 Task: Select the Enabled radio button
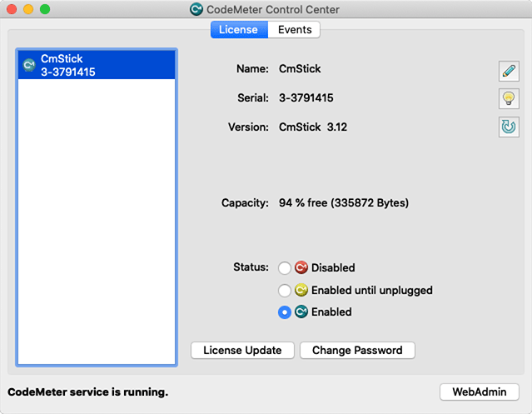(285, 312)
